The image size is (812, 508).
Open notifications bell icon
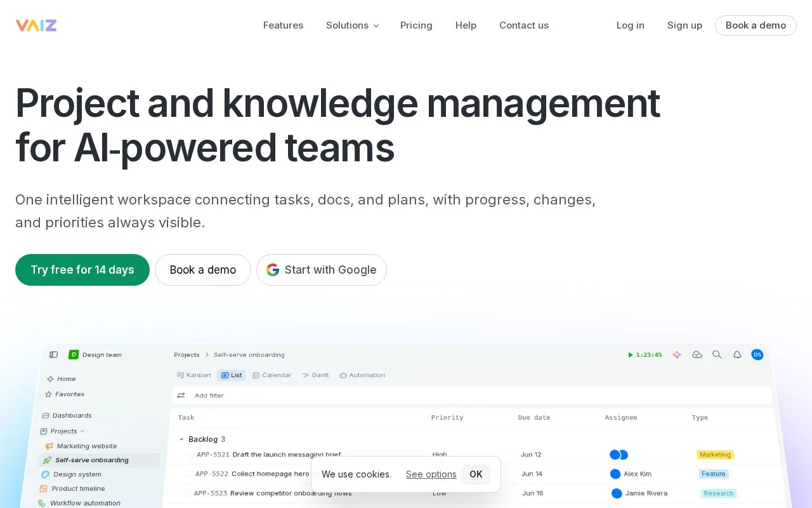pyautogui.click(x=737, y=355)
